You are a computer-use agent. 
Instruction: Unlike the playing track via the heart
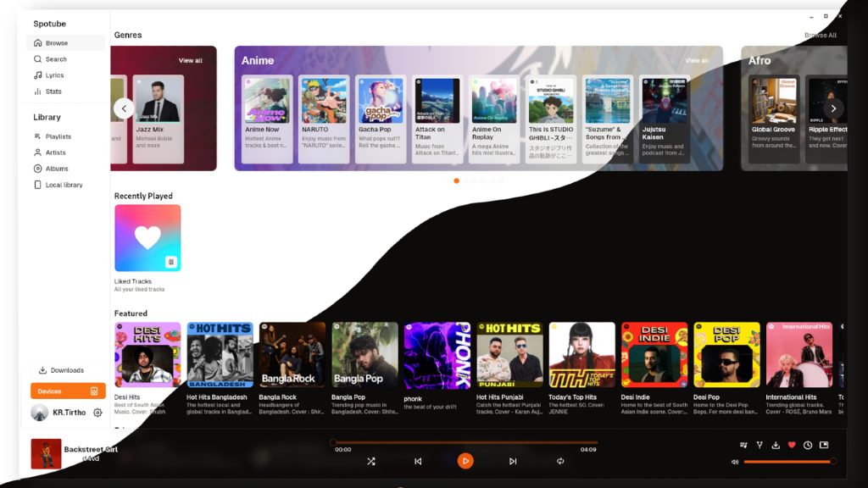[x=792, y=445]
